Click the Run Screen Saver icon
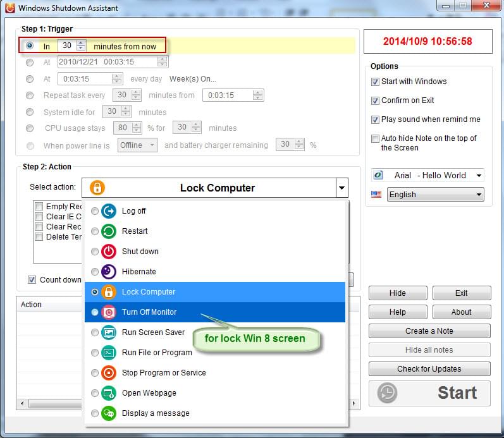 109,332
